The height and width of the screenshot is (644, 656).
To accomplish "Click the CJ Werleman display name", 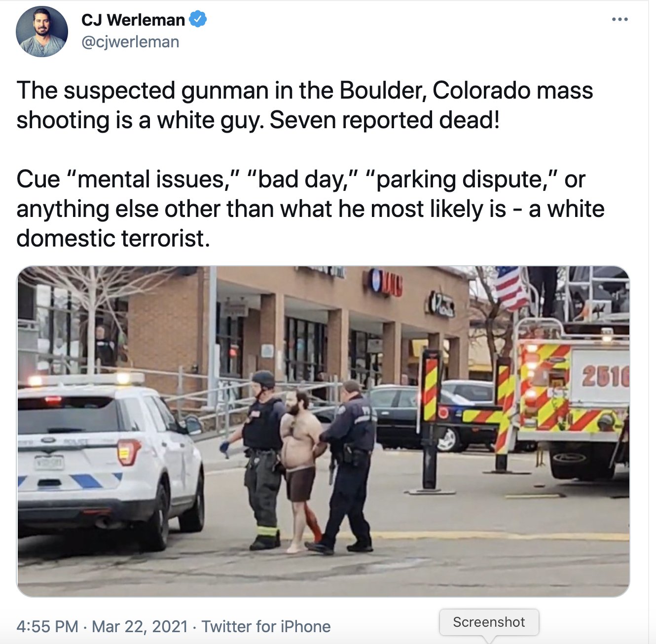I will click(x=133, y=20).
